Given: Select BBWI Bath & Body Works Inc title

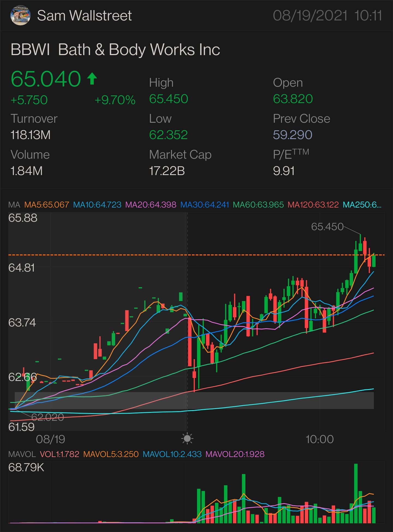Looking at the screenshot, I should 115,50.
